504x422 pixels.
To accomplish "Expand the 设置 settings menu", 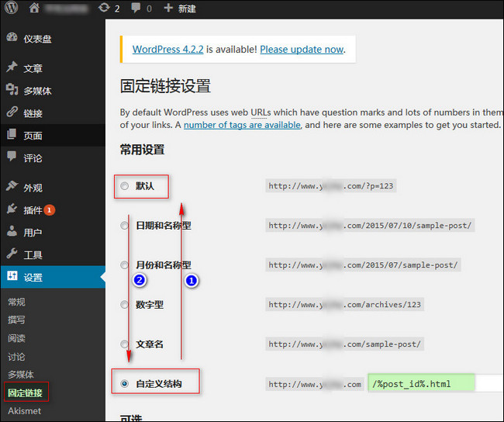I will tap(33, 277).
